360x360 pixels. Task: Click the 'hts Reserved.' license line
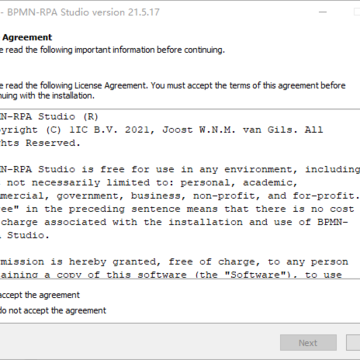pyautogui.click(x=40, y=143)
